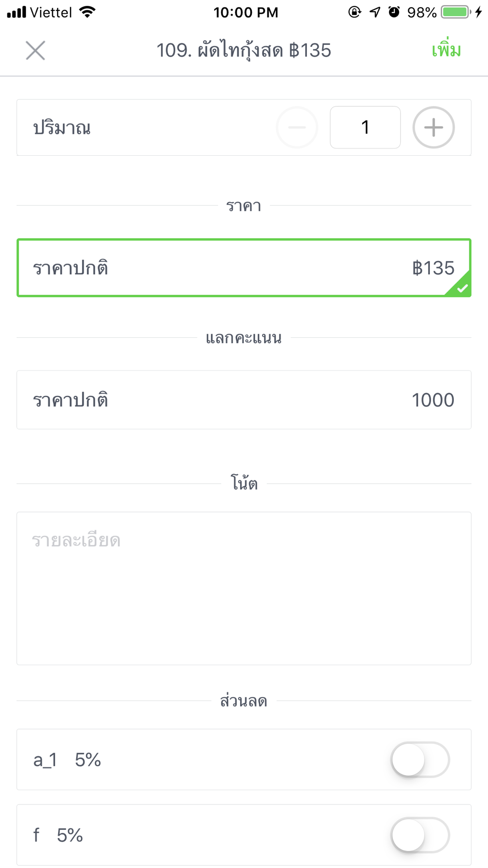Tap the 10:00 PM clock in status bar

tap(246, 12)
